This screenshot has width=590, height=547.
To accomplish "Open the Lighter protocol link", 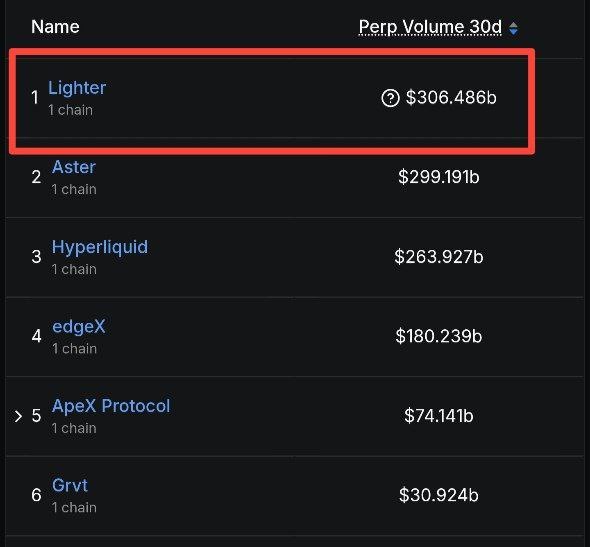I will (x=77, y=88).
